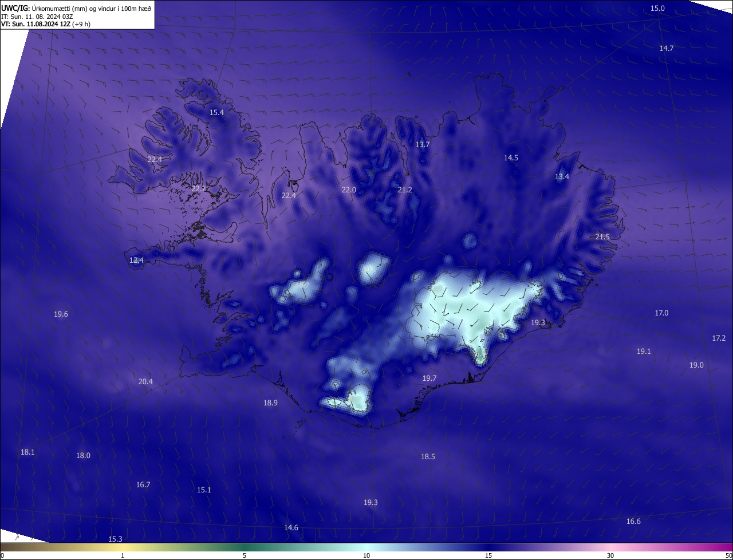Viewport: 733px width, 560px height.
Task: Select the map value 17.2
Action: pos(719,338)
